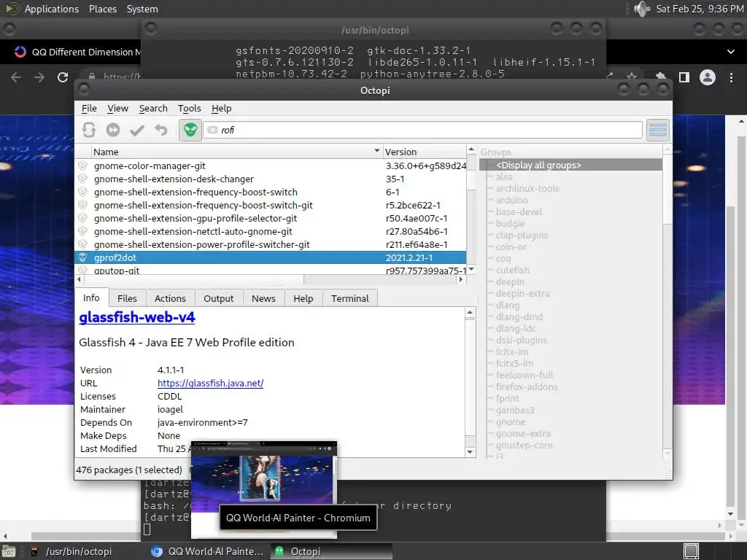Select the Info tab

coord(91,297)
